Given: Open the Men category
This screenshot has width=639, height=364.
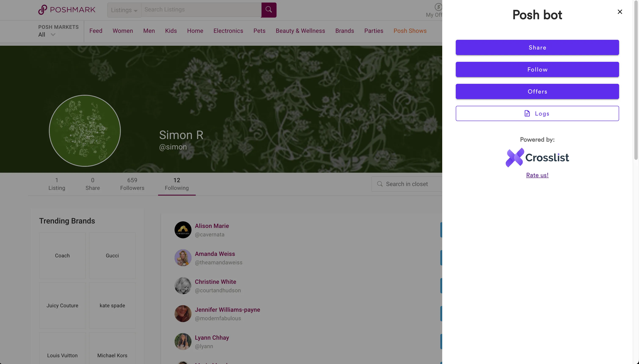Looking at the screenshot, I should [149, 31].
